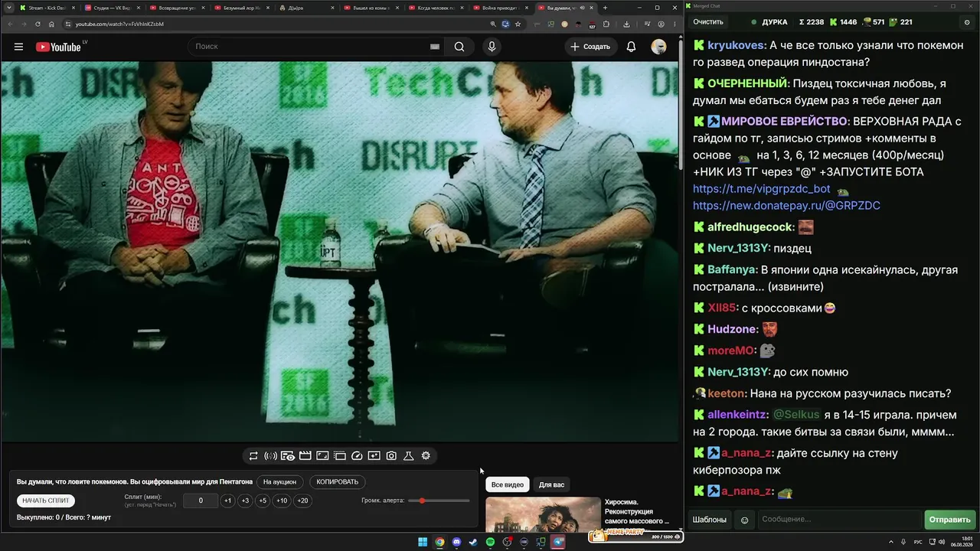Image resolution: width=980 pixels, height=551 pixels.
Task: Open new browser tab
Action: click(x=605, y=8)
